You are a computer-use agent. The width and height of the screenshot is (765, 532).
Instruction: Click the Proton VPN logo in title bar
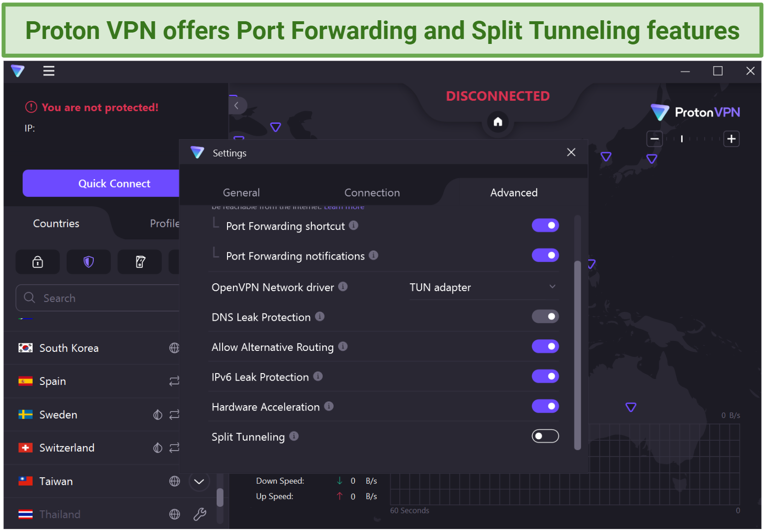coord(18,71)
